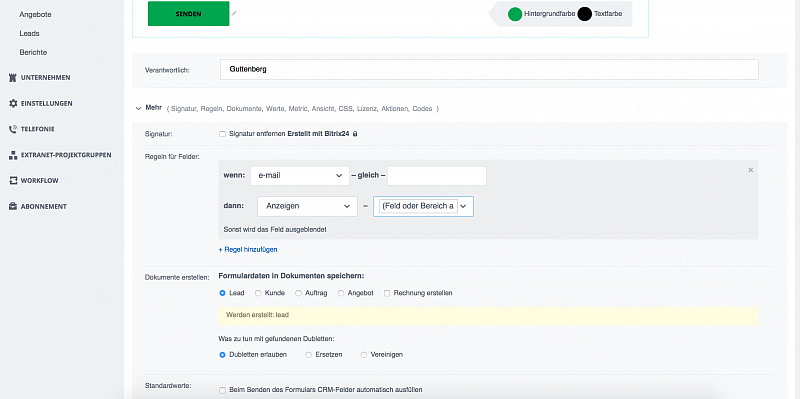Open the Einstellungen menu item
The height and width of the screenshot is (399, 800).
[x=46, y=103]
